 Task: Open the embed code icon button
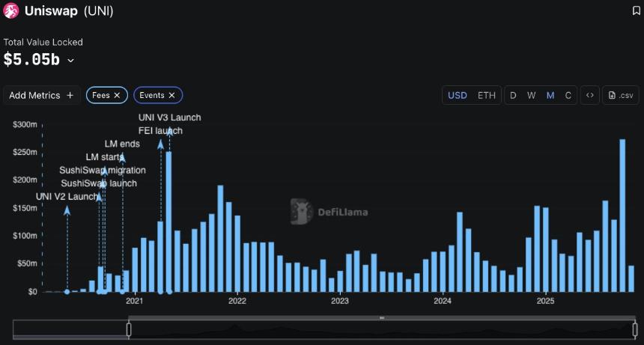click(x=589, y=95)
